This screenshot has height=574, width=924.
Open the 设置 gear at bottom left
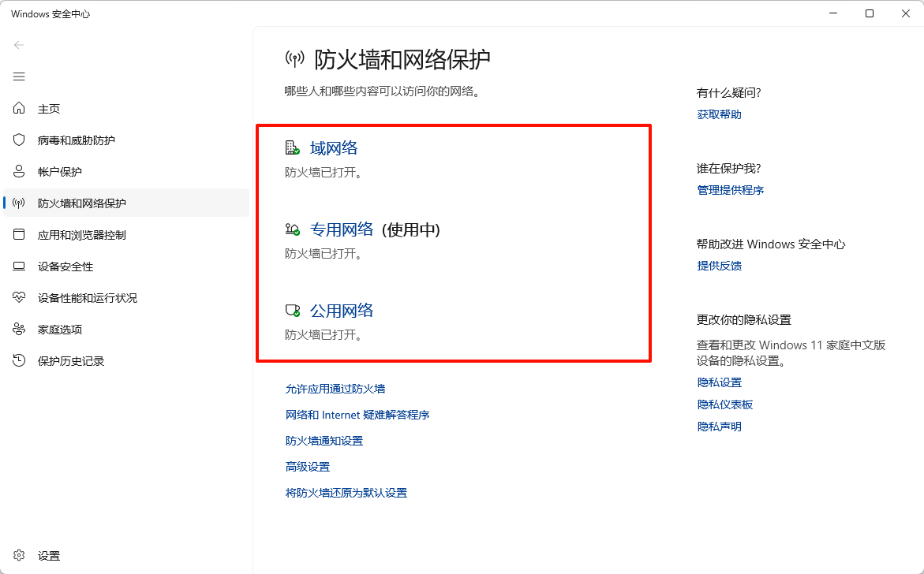(18, 555)
